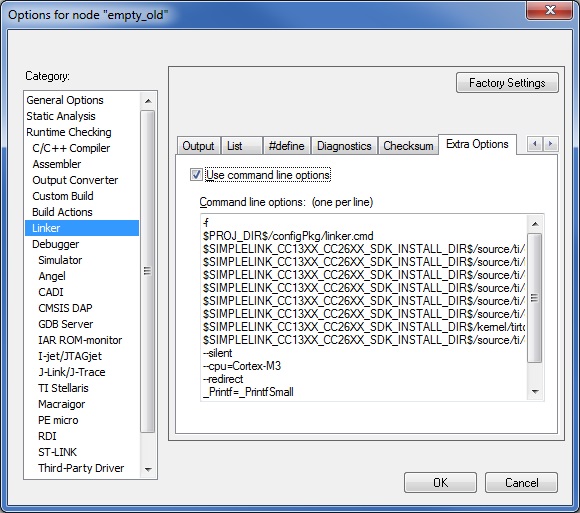Image resolution: width=580 pixels, height=513 pixels.
Task: Select J-Link/J-Trace category
Action: click(72, 372)
